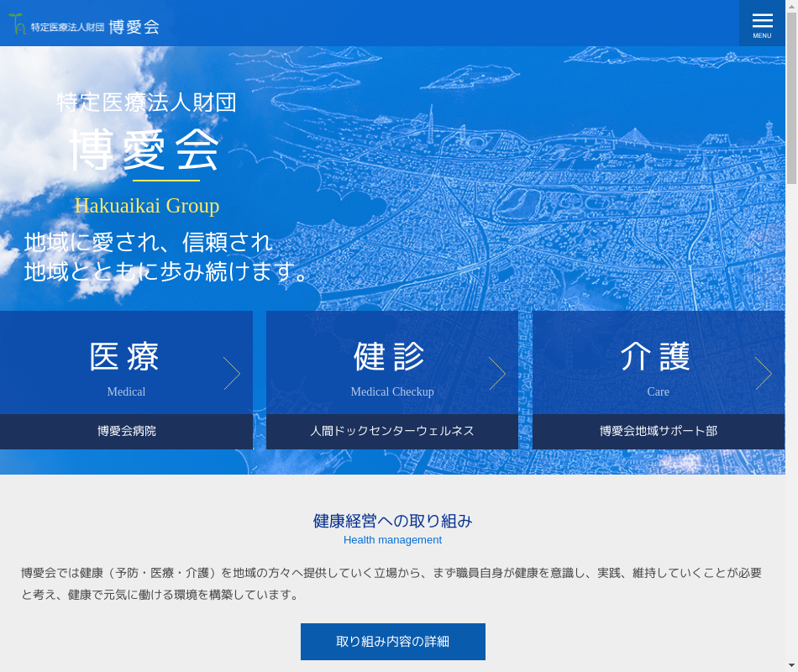Go to 博愛会地域サポート部
This screenshot has width=798, height=672.
tap(659, 431)
